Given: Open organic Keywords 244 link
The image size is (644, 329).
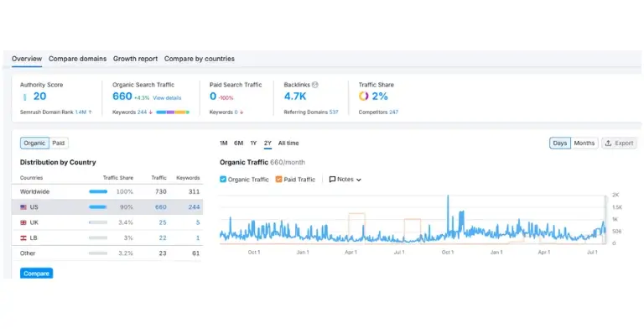Looking at the screenshot, I should (142, 112).
